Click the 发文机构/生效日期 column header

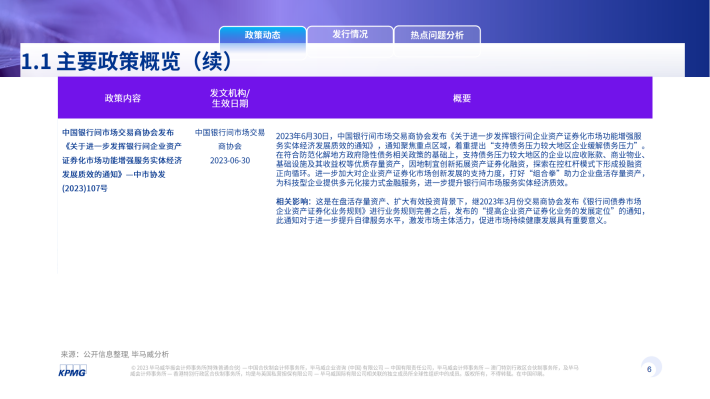(230, 98)
